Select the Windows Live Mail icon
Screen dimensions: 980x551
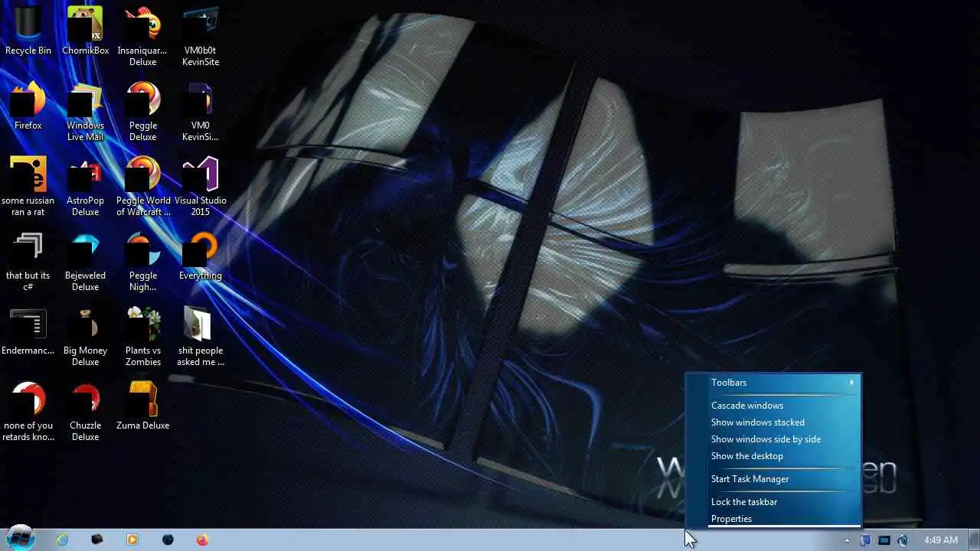click(x=85, y=111)
